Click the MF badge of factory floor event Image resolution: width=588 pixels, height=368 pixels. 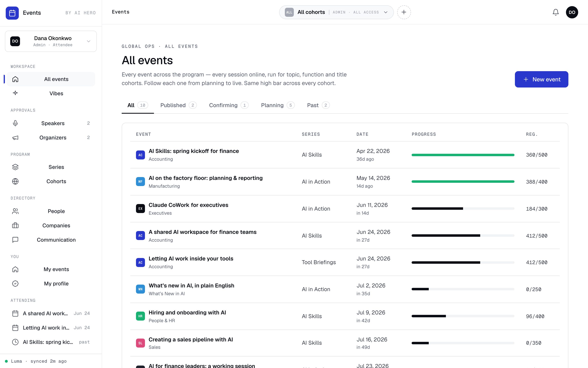click(140, 182)
